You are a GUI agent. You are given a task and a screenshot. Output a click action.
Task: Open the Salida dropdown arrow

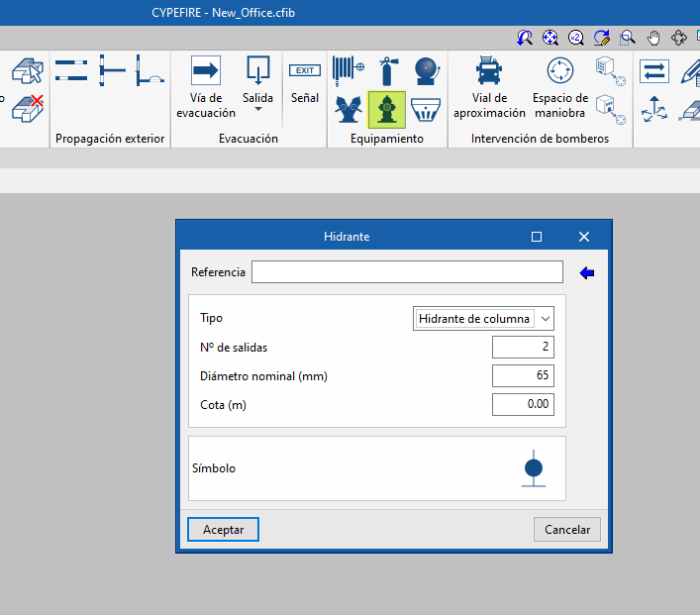click(257, 110)
